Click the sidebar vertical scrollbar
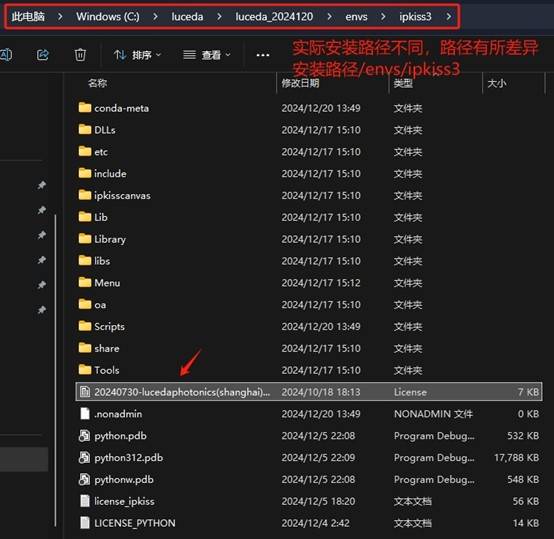Image resolution: width=554 pixels, height=539 pixels. [55, 370]
